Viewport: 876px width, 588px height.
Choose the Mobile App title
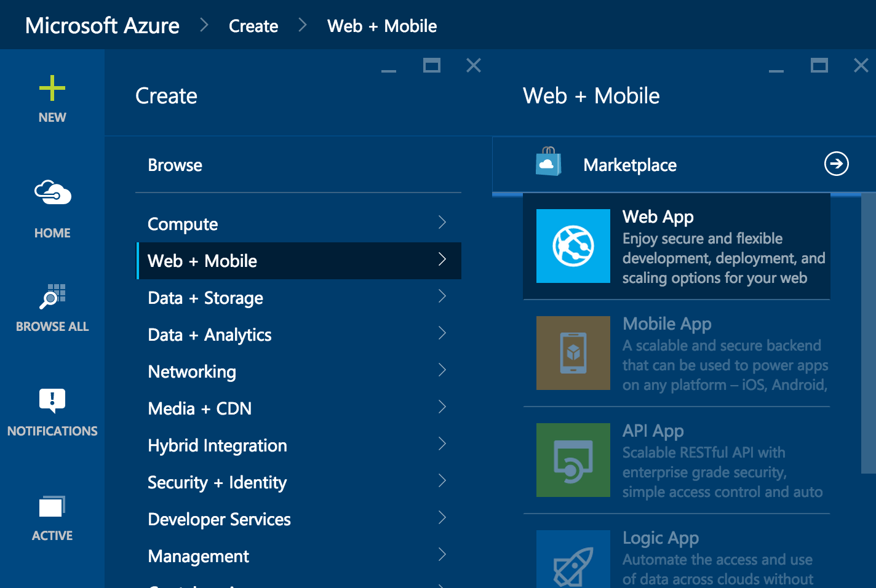coord(667,324)
